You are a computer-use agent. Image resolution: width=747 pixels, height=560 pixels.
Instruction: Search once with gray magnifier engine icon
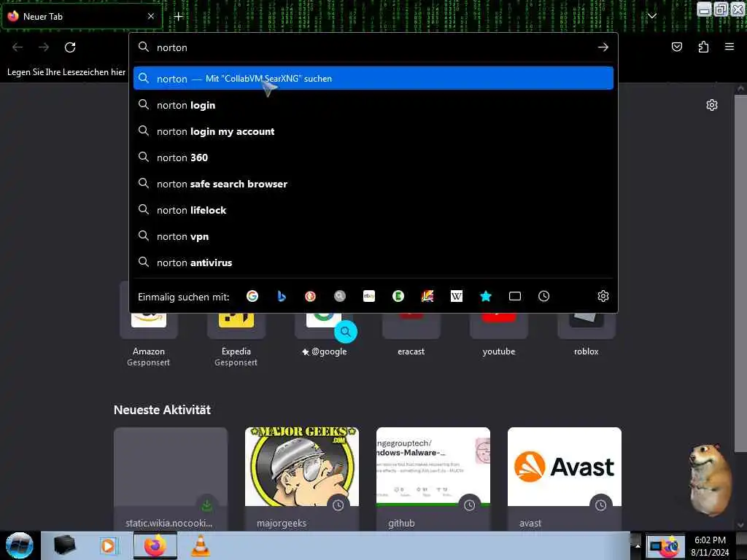pyautogui.click(x=340, y=296)
